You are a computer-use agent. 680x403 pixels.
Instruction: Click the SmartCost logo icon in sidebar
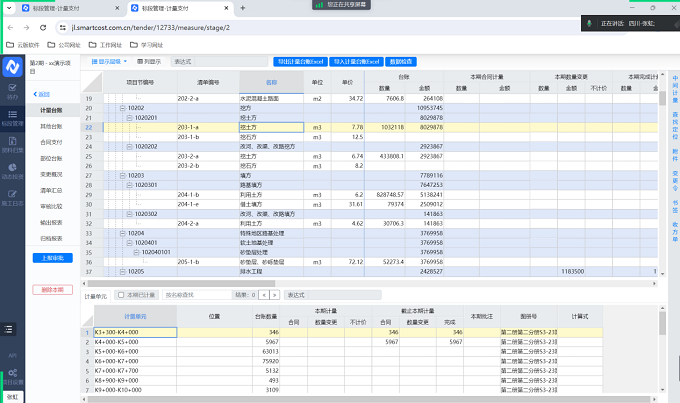click(12, 66)
